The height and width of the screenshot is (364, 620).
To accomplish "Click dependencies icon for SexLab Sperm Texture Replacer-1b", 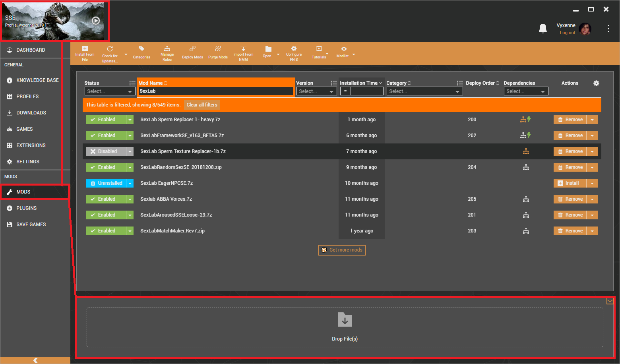I will click(526, 151).
